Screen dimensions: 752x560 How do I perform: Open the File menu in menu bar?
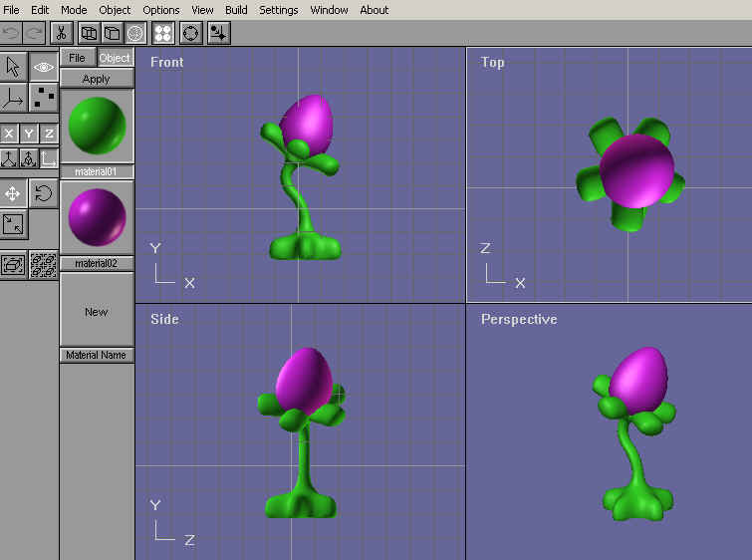click(x=11, y=10)
